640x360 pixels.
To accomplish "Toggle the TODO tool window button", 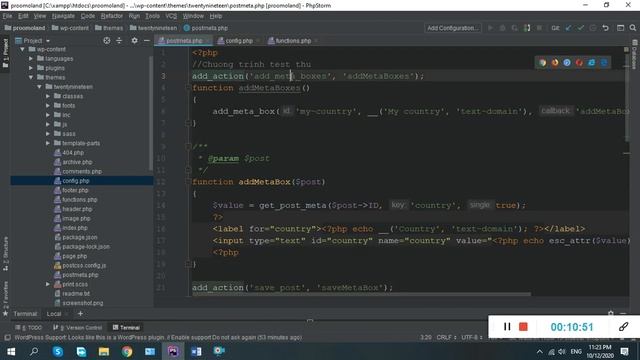I will (x=29, y=327).
